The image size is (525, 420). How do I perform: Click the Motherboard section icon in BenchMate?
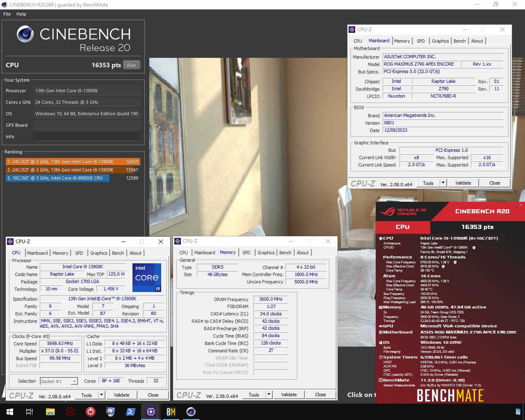pyautogui.click(x=381, y=332)
